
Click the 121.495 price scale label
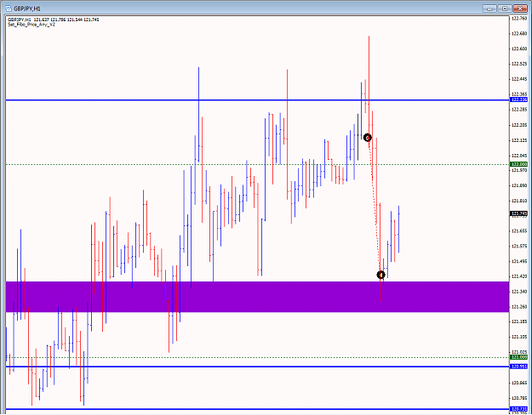[x=519, y=261]
